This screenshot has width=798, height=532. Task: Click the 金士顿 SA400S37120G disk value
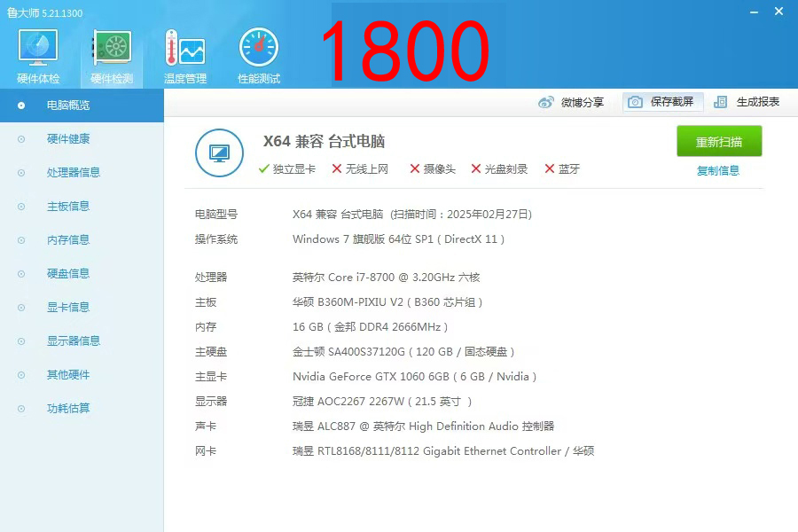pyautogui.click(x=403, y=352)
